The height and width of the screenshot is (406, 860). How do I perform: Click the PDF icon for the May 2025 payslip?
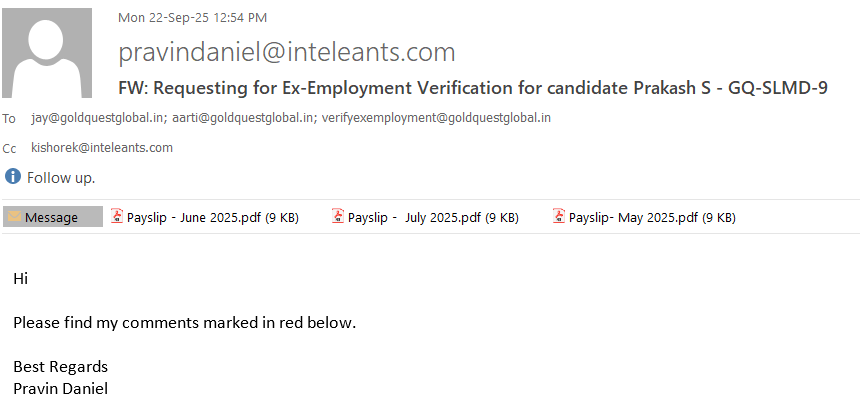point(560,217)
